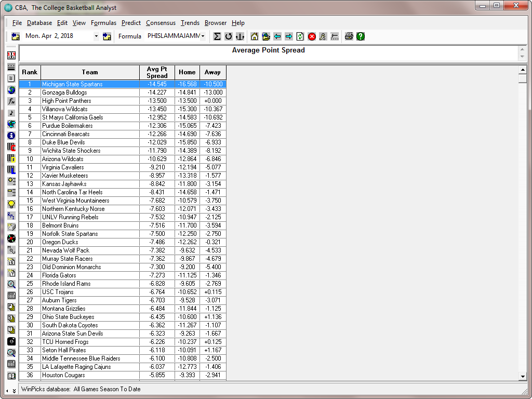Click the table scrollbar up arrow
Image resolution: width=532 pixels, height=399 pixels.
(x=523, y=70)
